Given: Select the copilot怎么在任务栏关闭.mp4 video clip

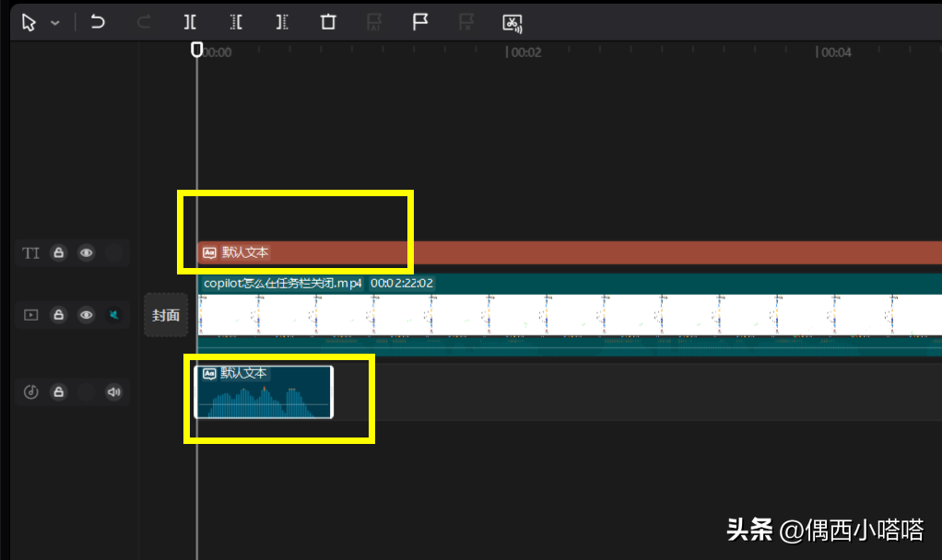Looking at the screenshot, I should pyautogui.click(x=570, y=315).
